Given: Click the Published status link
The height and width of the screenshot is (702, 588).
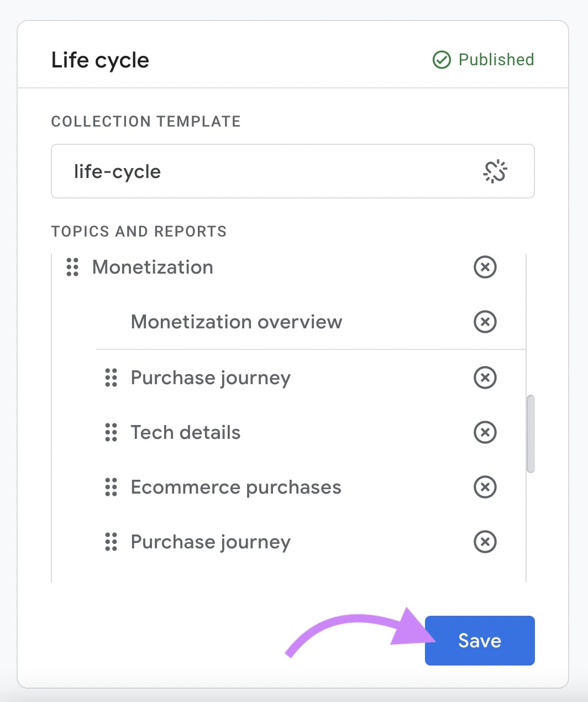Looking at the screenshot, I should pos(496,60).
